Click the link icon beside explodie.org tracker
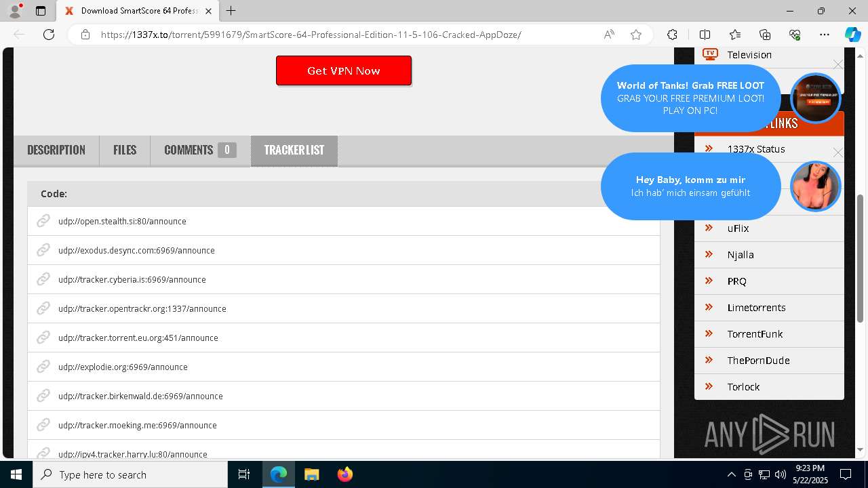This screenshot has width=868, height=488. pos(43,367)
